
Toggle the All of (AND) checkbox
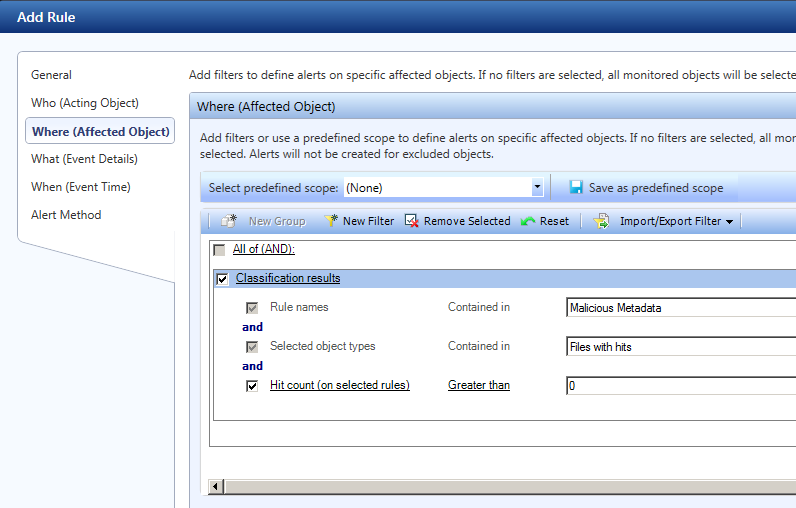tap(220, 250)
